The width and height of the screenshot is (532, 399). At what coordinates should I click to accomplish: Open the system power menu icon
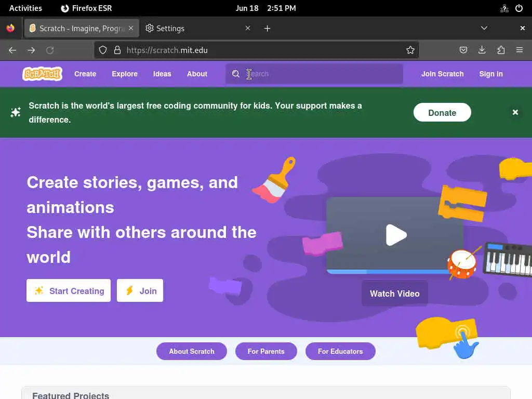coord(519,8)
